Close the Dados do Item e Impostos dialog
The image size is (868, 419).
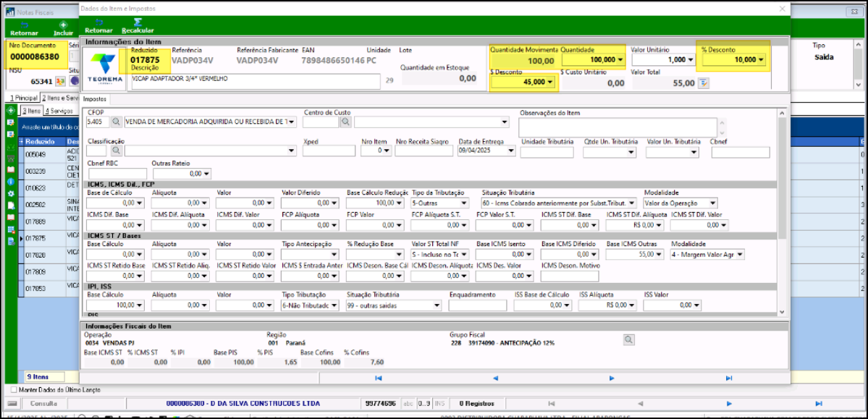click(x=782, y=9)
